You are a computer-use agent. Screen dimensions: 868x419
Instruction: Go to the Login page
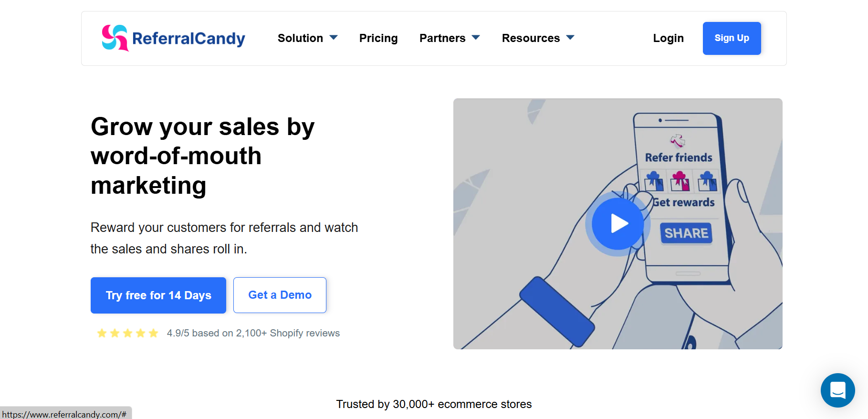click(668, 38)
